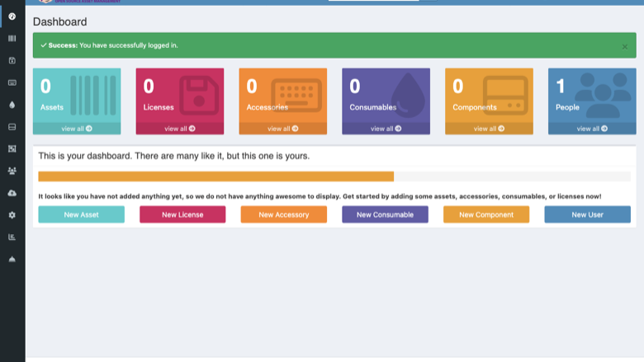
Task: Open Predefined Kits icon in the sidebar
Action: coord(12,148)
